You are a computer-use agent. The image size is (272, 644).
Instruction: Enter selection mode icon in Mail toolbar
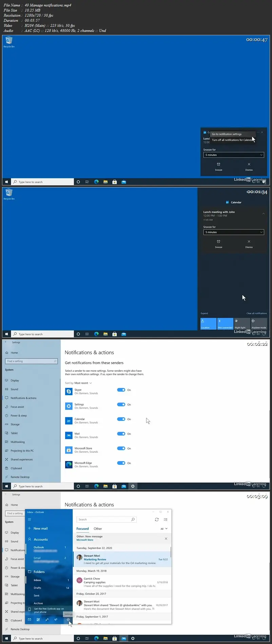point(166,519)
